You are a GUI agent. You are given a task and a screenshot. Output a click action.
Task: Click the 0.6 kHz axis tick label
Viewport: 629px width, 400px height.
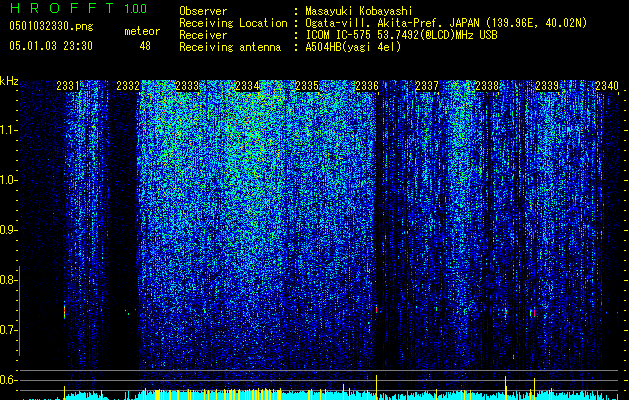point(9,380)
